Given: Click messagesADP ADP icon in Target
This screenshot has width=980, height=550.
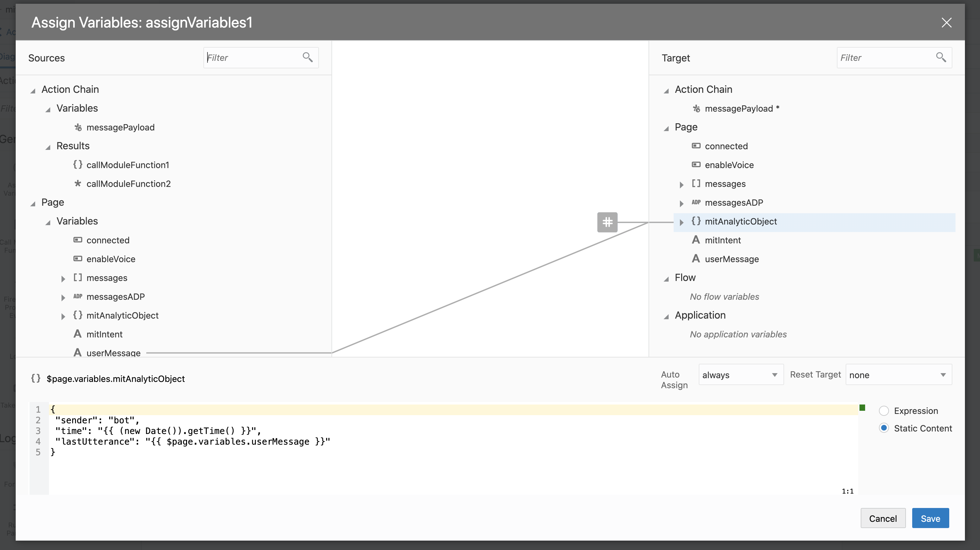Looking at the screenshot, I should pos(696,202).
